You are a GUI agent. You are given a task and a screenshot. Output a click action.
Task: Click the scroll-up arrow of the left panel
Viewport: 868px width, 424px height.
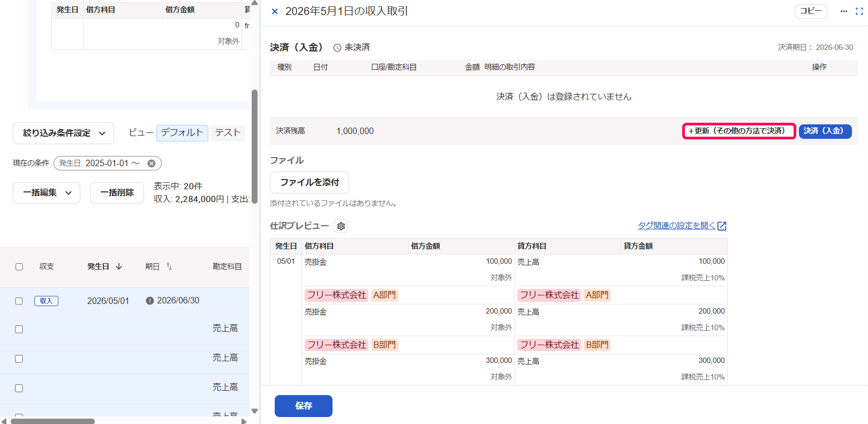[x=254, y=3]
